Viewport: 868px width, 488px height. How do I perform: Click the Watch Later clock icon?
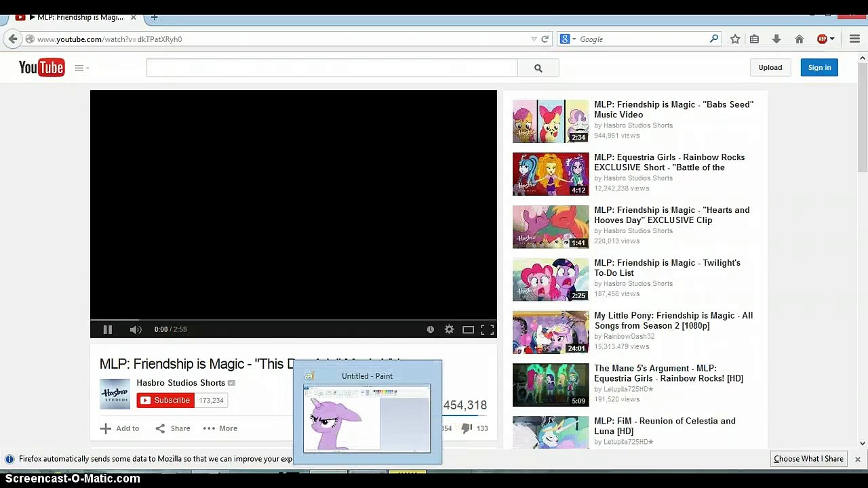[430, 329]
